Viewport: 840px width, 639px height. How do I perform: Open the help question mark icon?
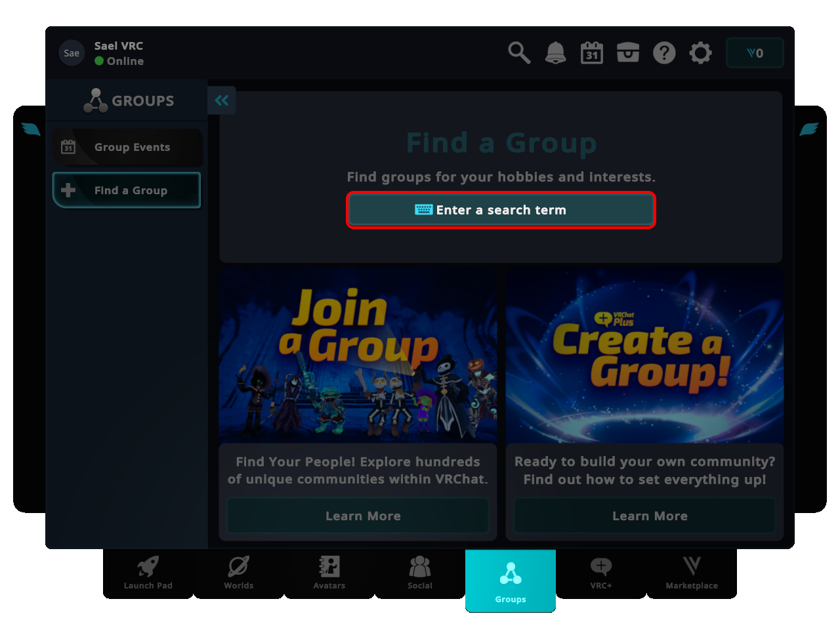pyautogui.click(x=664, y=52)
